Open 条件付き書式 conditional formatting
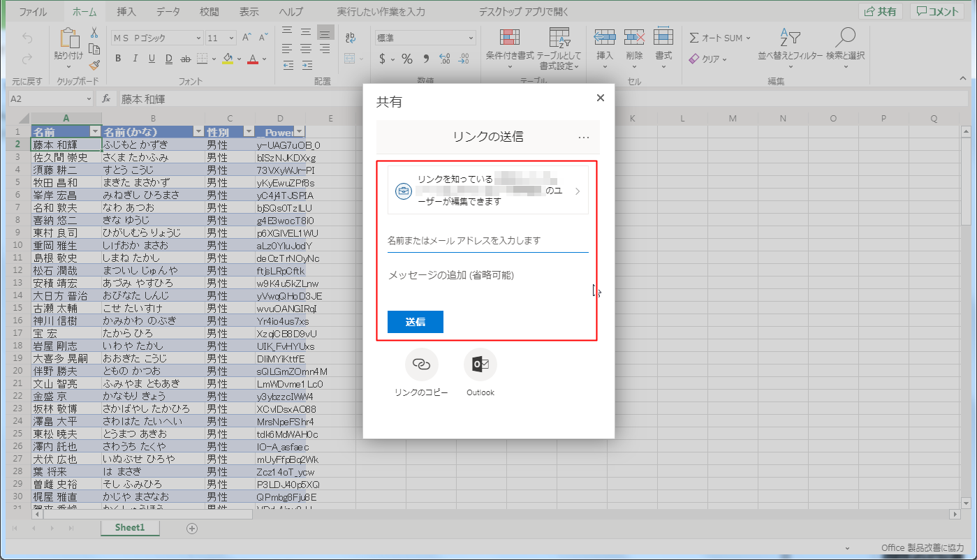977x560 pixels. click(510, 47)
